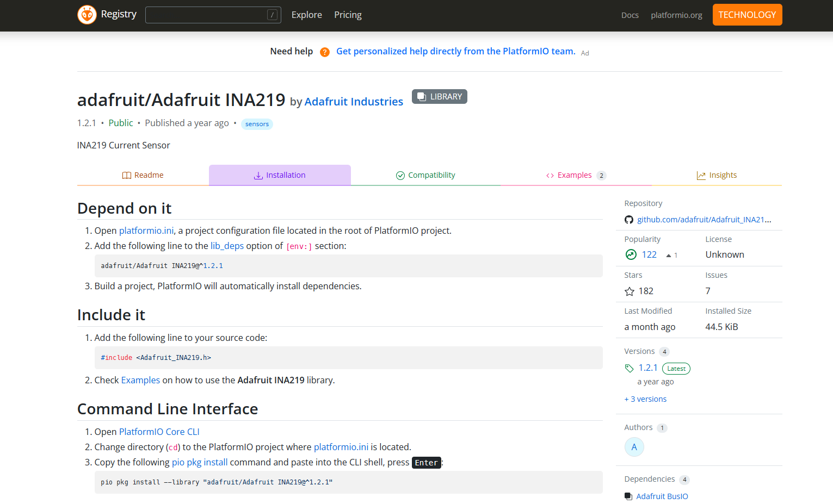Open the lib_deps option link
Screen dimensions: 833x504
(227, 246)
